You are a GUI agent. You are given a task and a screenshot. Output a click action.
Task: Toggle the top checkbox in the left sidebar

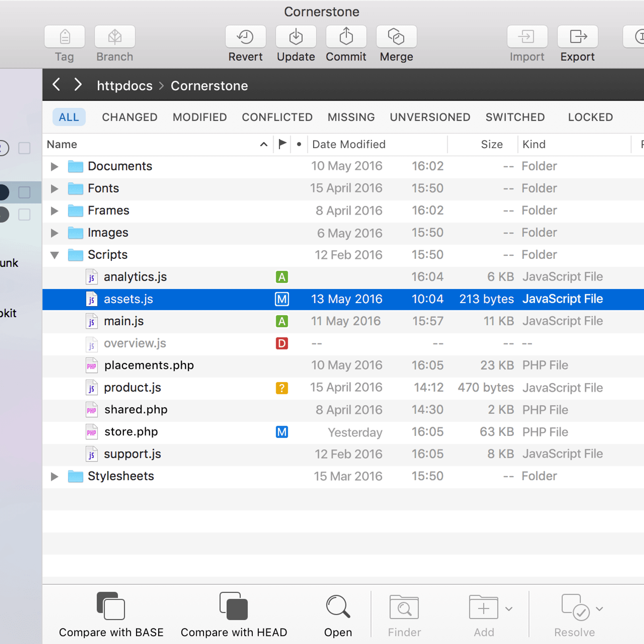coord(25,148)
